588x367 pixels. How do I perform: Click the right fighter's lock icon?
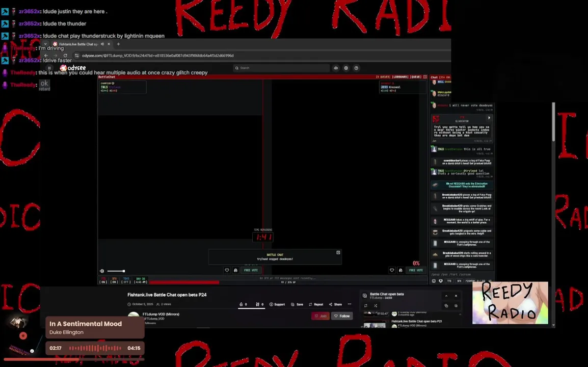point(400,270)
